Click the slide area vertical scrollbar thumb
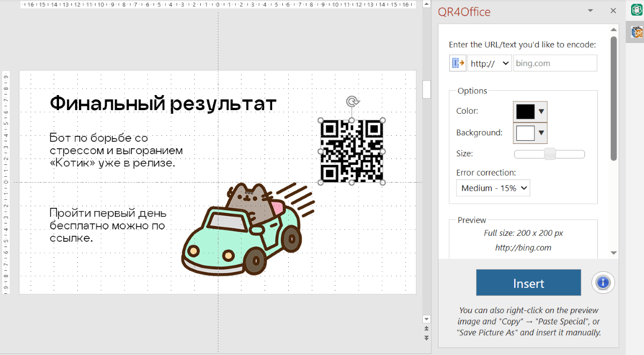The width and height of the screenshot is (644, 355). [x=427, y=90]
